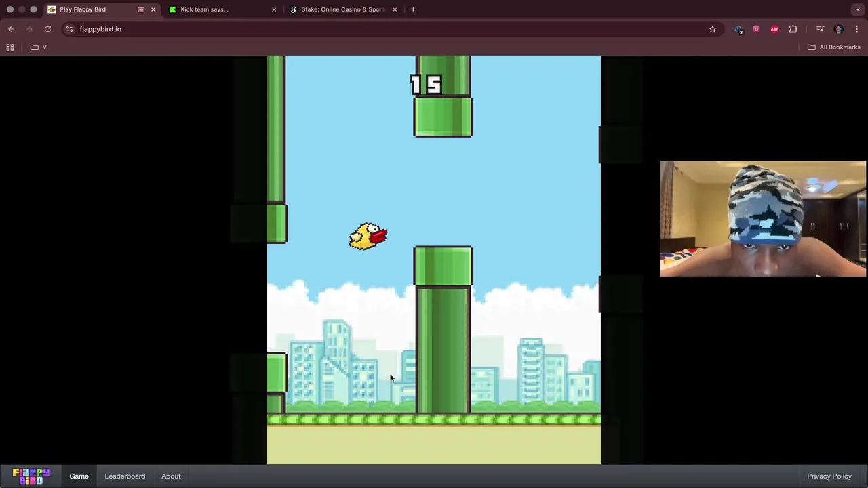Viewport: 868px width, 488px height.
Task: Open the media controls icon
Action: pos(820,29)
